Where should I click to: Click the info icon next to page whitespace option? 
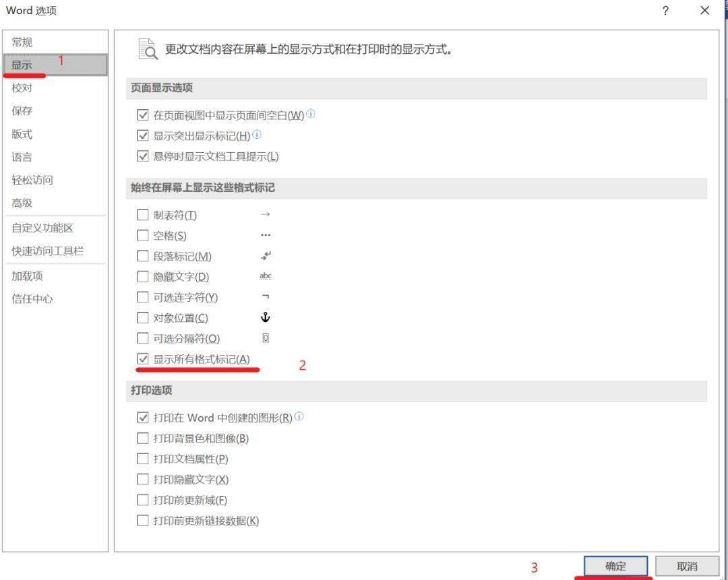tap(311, 114)
